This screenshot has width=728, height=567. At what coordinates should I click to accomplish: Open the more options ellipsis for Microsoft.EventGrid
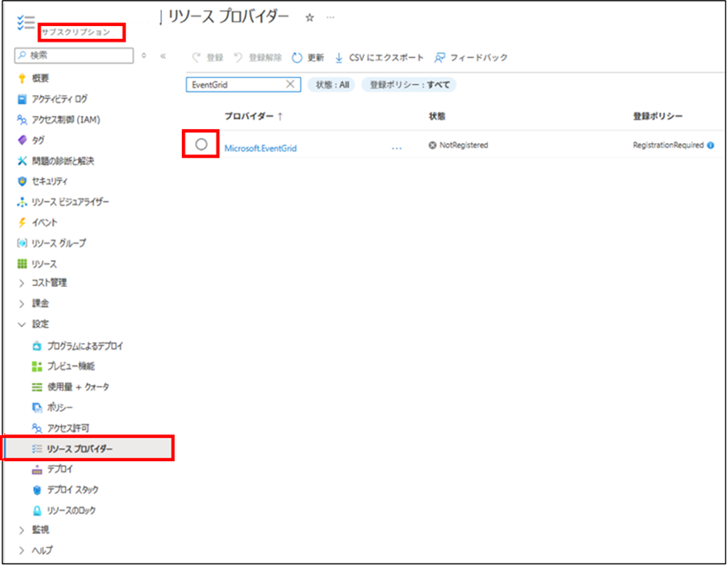(x=397, y=148)
